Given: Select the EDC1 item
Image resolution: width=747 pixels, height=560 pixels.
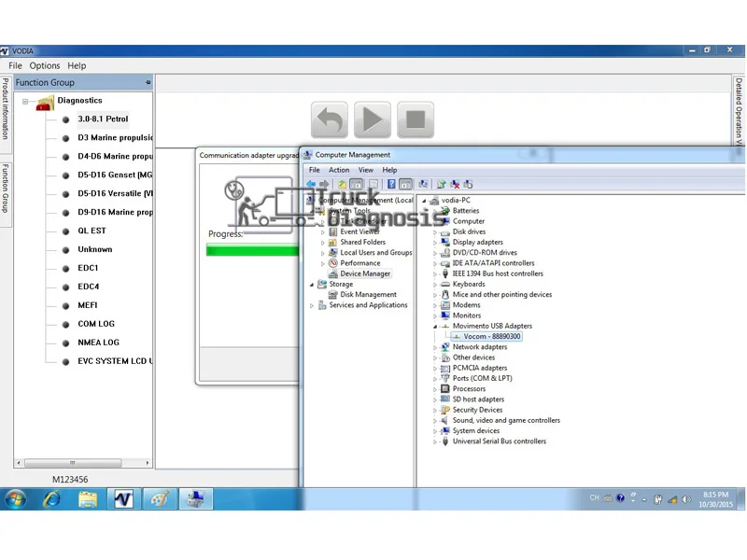Looking at the screenshot, I should point(88,268).
